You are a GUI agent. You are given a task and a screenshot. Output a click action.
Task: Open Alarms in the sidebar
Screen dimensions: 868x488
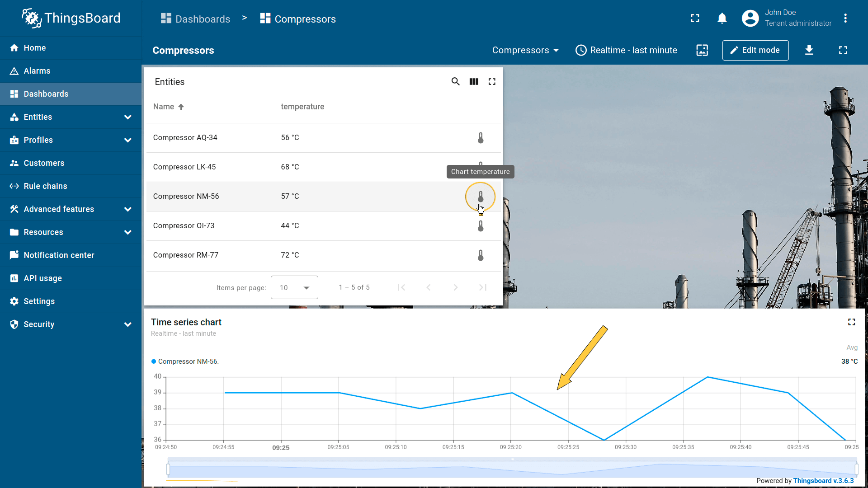tap(37, 71)
